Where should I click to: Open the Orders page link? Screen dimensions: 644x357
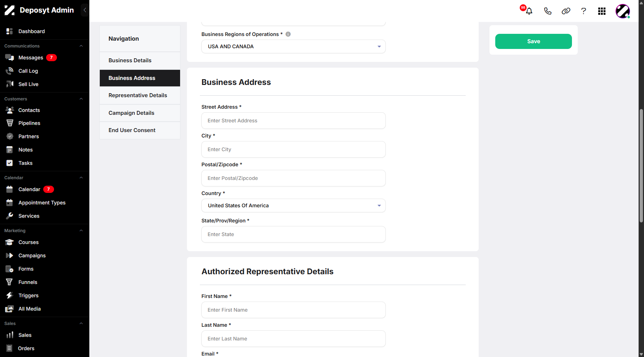[26, 348]
